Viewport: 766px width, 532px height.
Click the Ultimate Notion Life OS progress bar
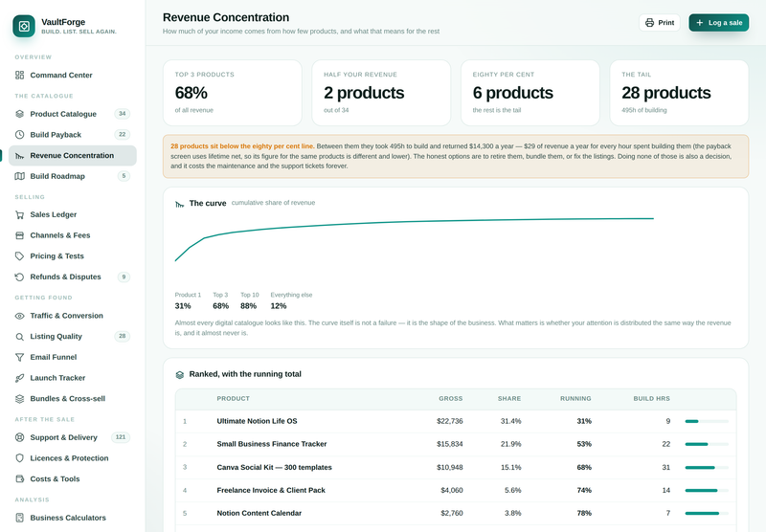coord(707,421)
